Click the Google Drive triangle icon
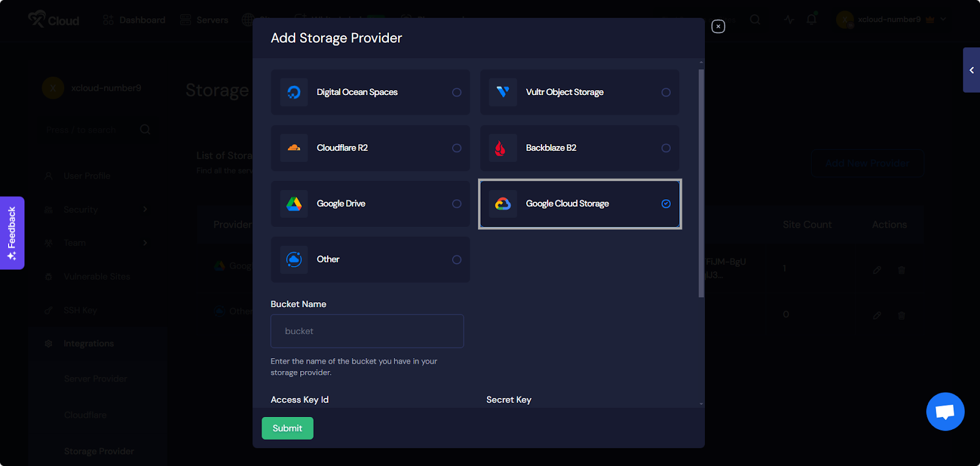 (x=294, y=204)
